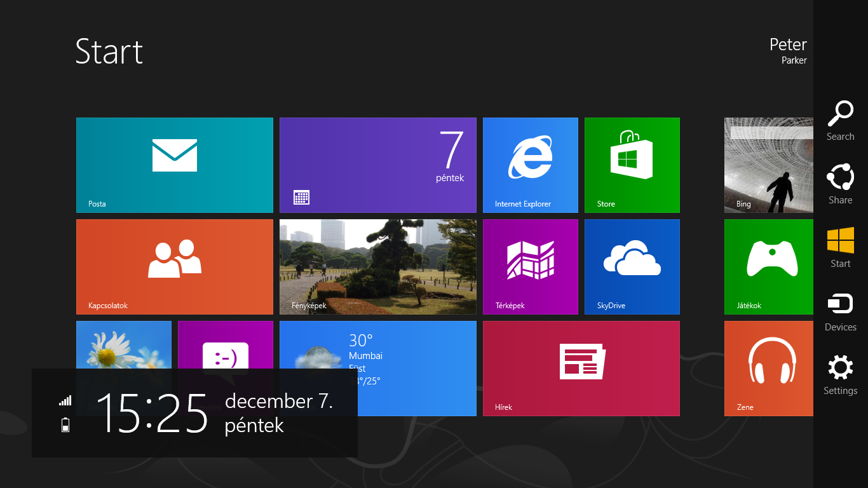Image resolution: width=868 pixels, height=488 pixels.
Task: Open the Zene music tile
Action: pos(768,368)
